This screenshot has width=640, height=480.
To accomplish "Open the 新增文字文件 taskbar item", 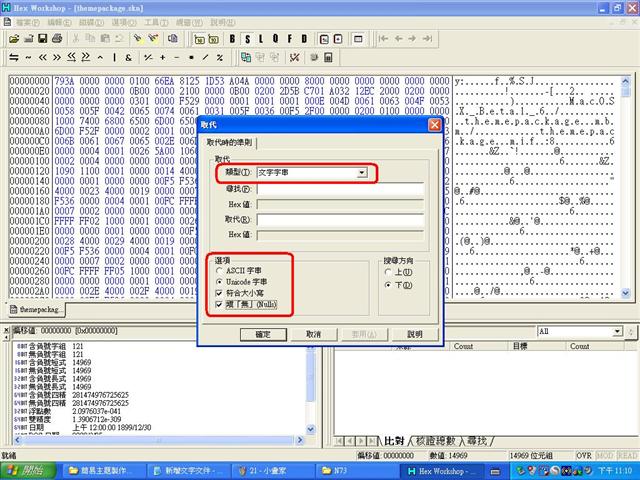I will pos(187,471).
